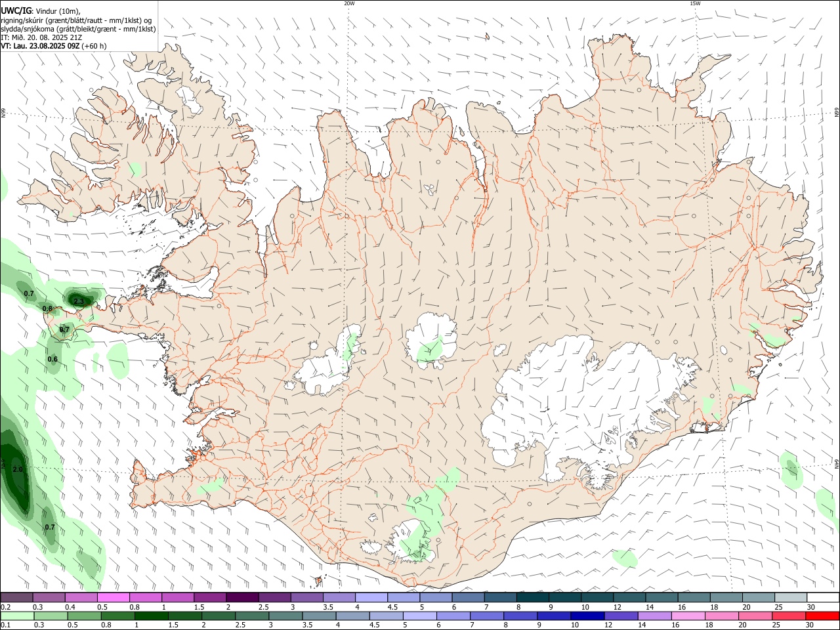Click the 'rigning/skúrir' legend description line

pos(76,20)
